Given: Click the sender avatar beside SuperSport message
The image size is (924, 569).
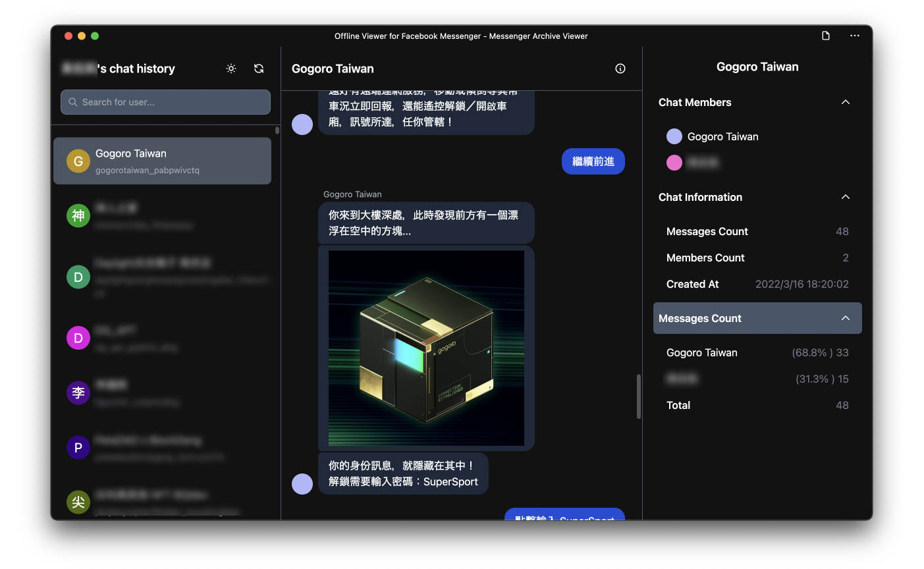Looking at the screenshot, I should coord(302,484).
